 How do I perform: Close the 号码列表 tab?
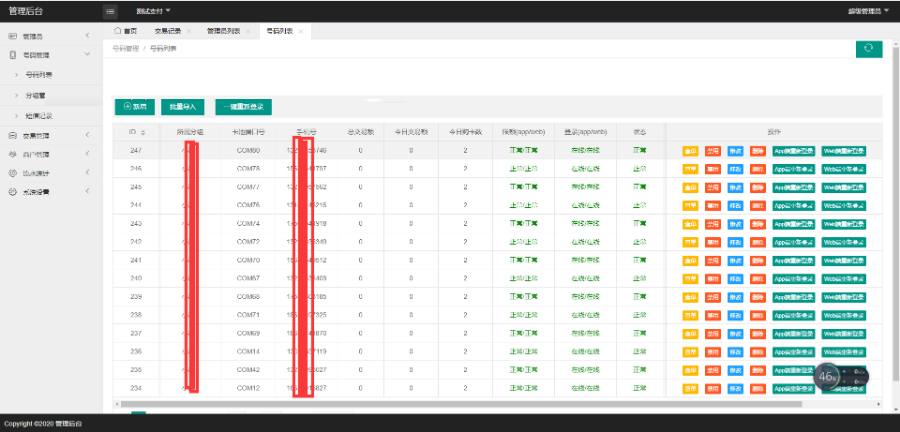point(301,32)
